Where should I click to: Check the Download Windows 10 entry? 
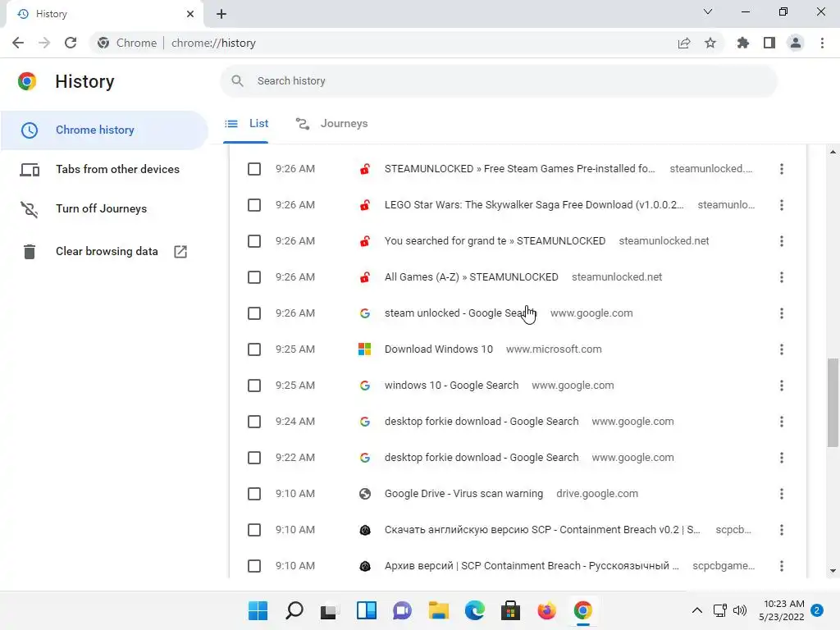point(254,349)
